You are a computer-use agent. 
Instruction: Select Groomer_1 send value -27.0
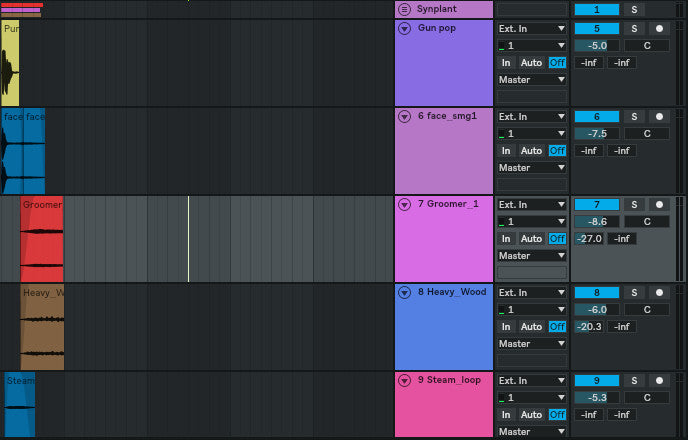point(589,239)
